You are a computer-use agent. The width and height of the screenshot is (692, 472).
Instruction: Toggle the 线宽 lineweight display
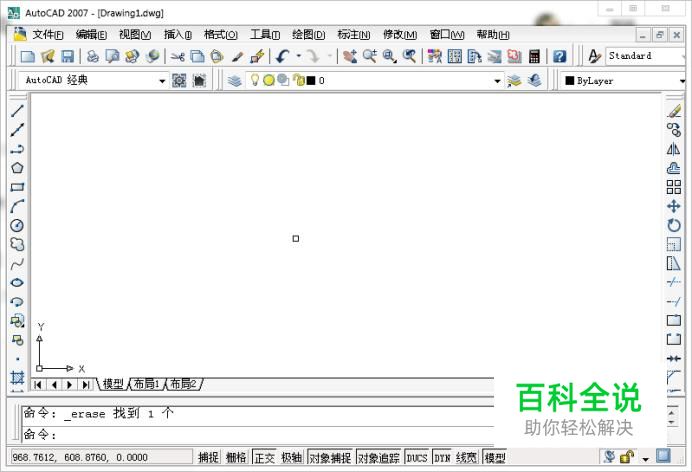tap(466, 457)
